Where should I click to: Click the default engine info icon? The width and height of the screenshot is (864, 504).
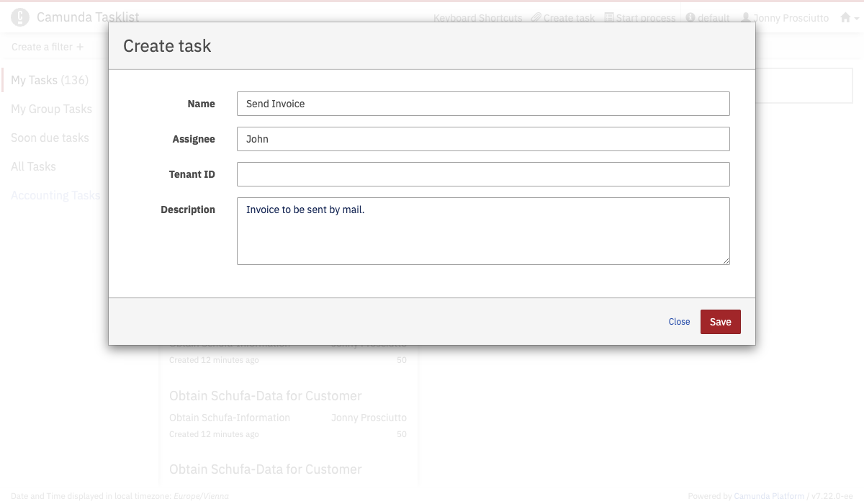tap(690, 18)
